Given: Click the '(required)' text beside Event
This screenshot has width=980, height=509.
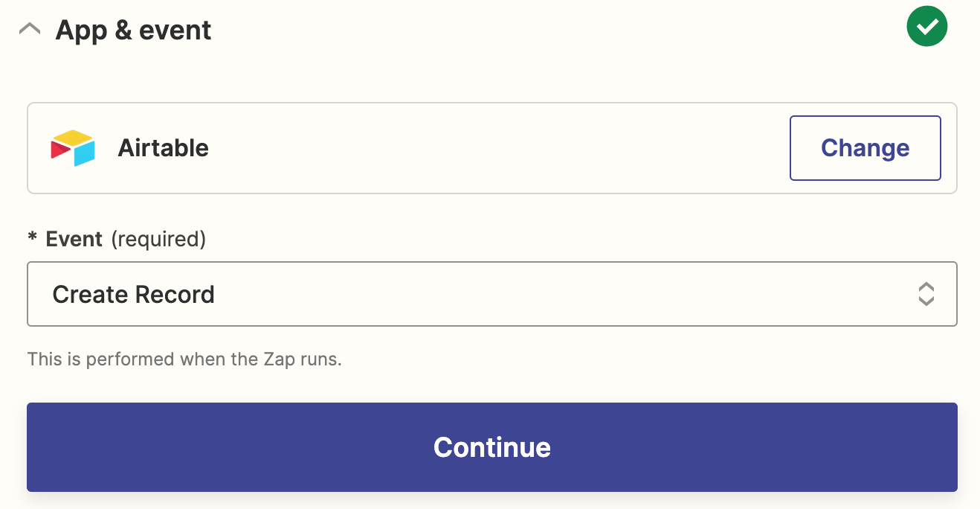Looking at the screenshot, I should 158,239.
